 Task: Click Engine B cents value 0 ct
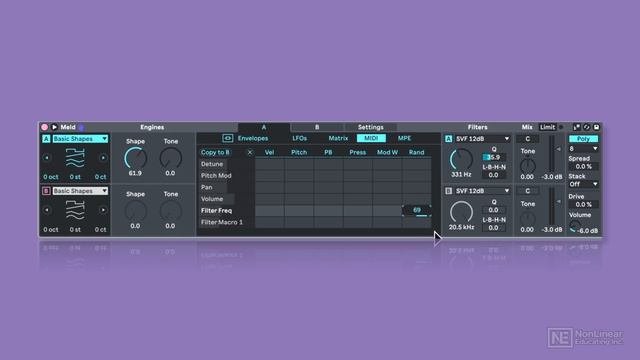tap(100, 229)
